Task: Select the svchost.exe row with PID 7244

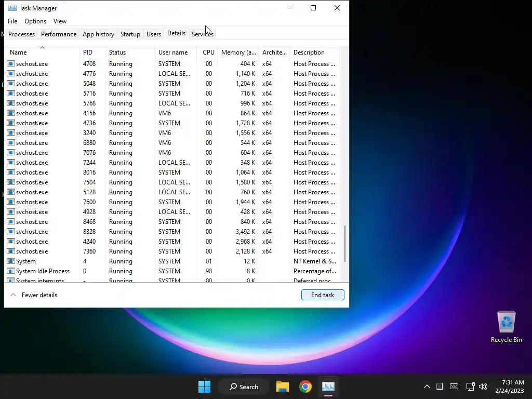Action: click(172, 162)
